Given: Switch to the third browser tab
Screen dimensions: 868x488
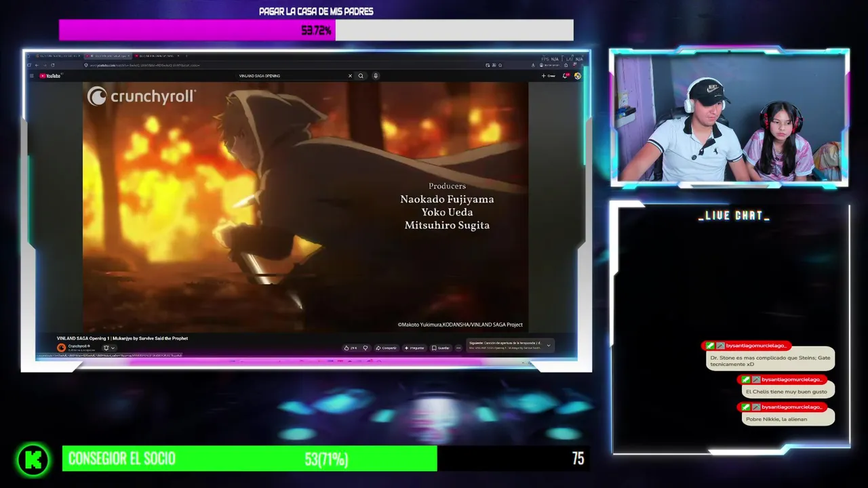Looking at the screenshot, I should (156, 56).
